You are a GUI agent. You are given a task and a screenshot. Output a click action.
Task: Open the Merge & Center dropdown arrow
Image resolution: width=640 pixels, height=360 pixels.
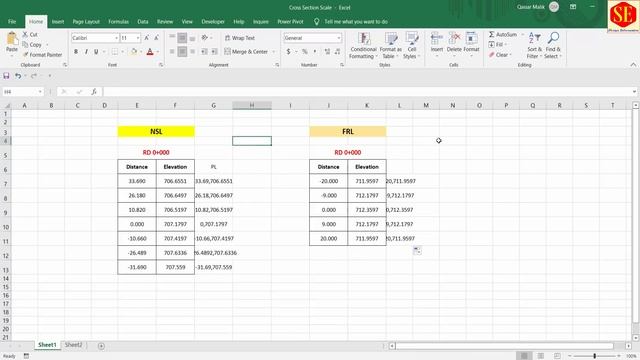[274, 52]
